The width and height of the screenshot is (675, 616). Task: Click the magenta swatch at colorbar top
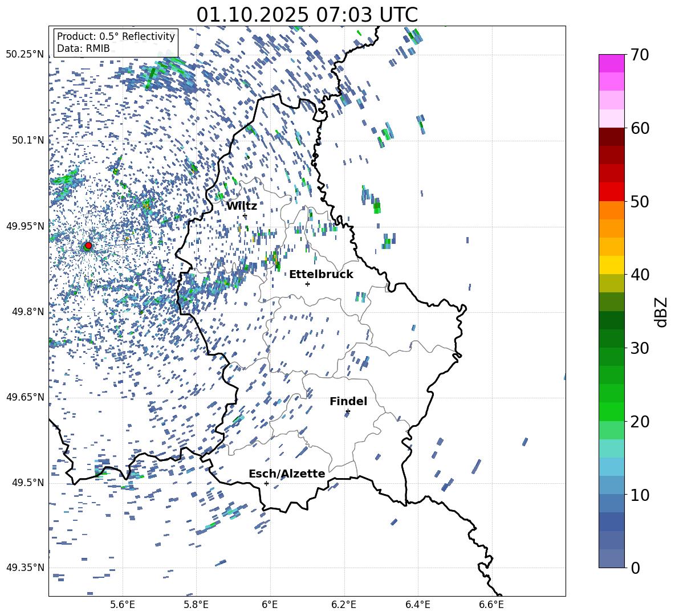pos(611,63)
